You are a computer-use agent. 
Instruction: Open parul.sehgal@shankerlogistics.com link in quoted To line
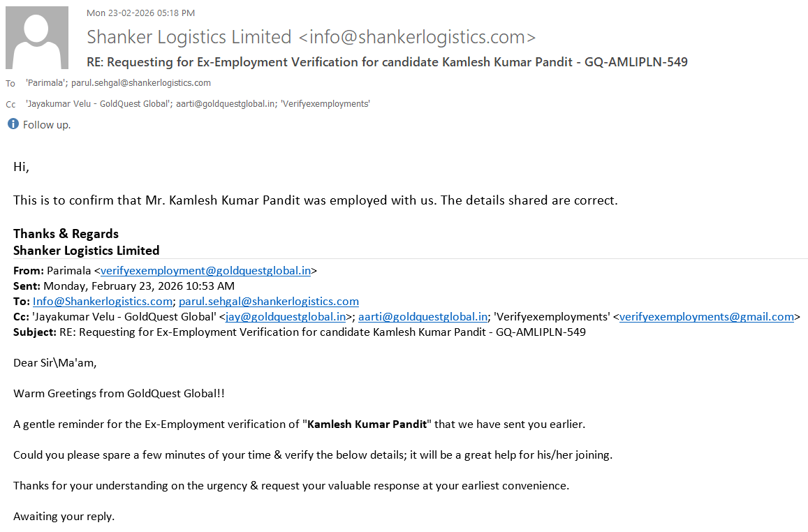point(269,302)
